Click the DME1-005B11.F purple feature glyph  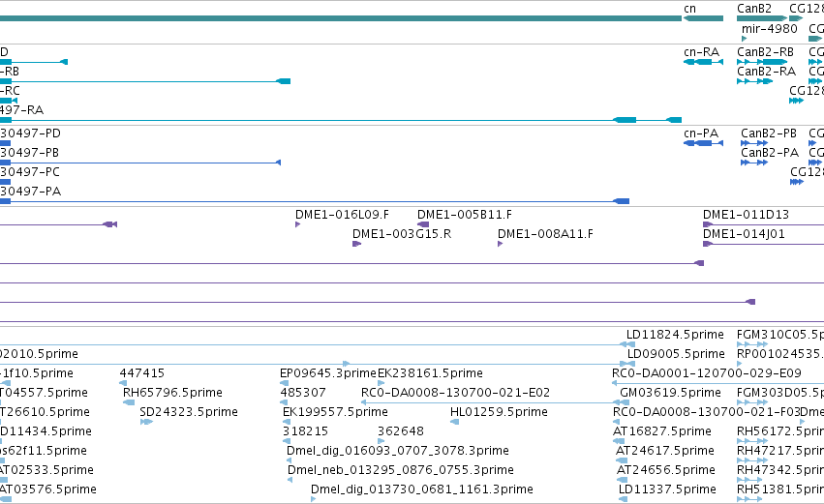(423, 224)
